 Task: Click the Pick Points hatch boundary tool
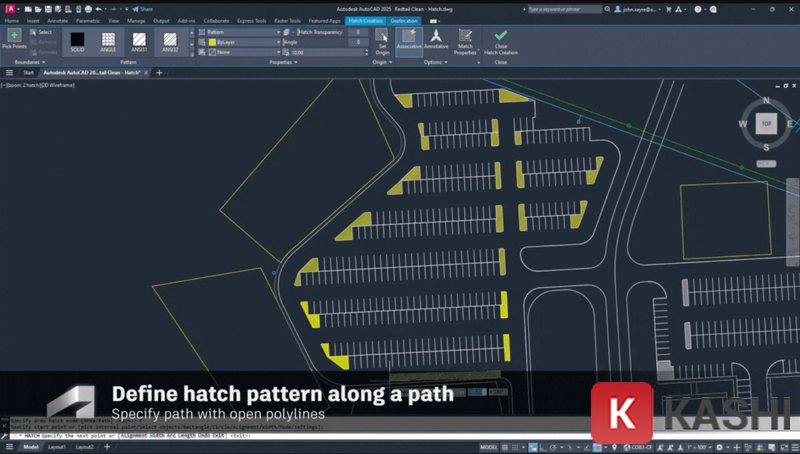tap(14, 39)
